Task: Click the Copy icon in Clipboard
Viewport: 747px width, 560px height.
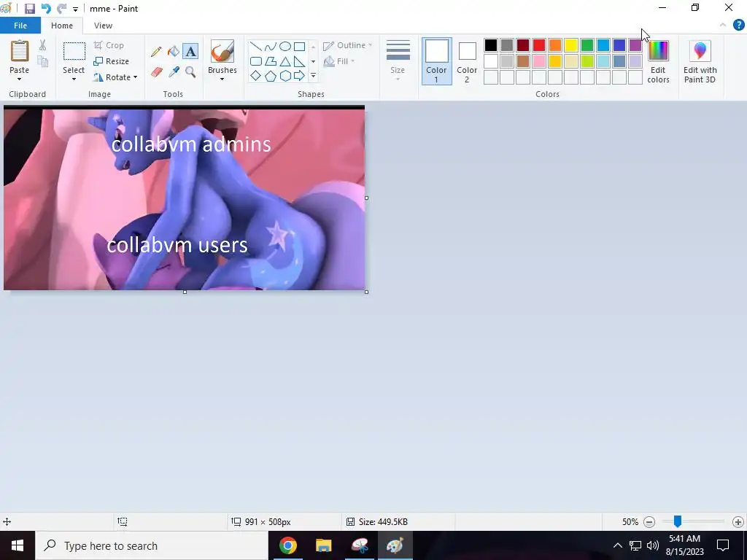Action: coord(43,61)
